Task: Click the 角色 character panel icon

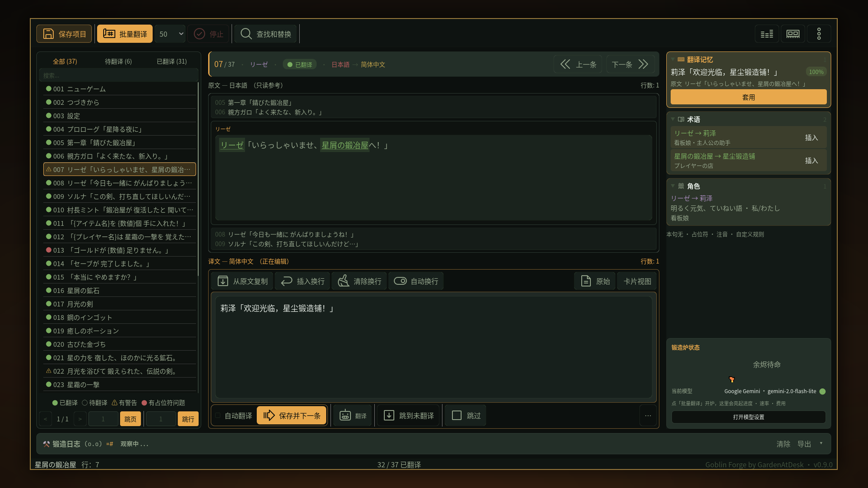Action: click(681, 186)
